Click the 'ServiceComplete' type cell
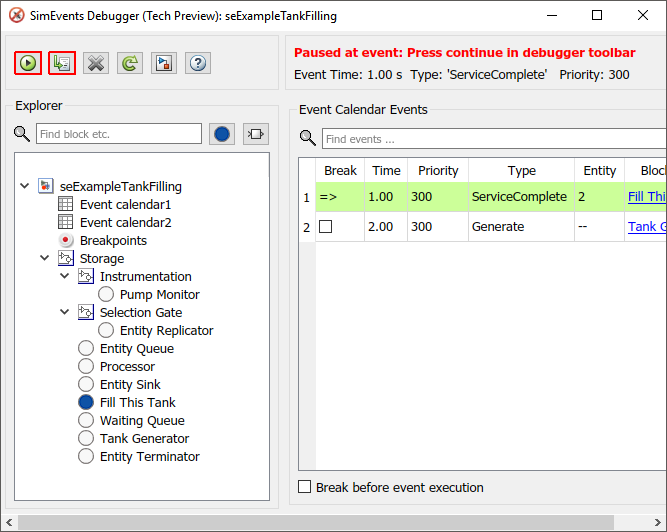This screenshot has height=532, width=667. click(521, 197)
